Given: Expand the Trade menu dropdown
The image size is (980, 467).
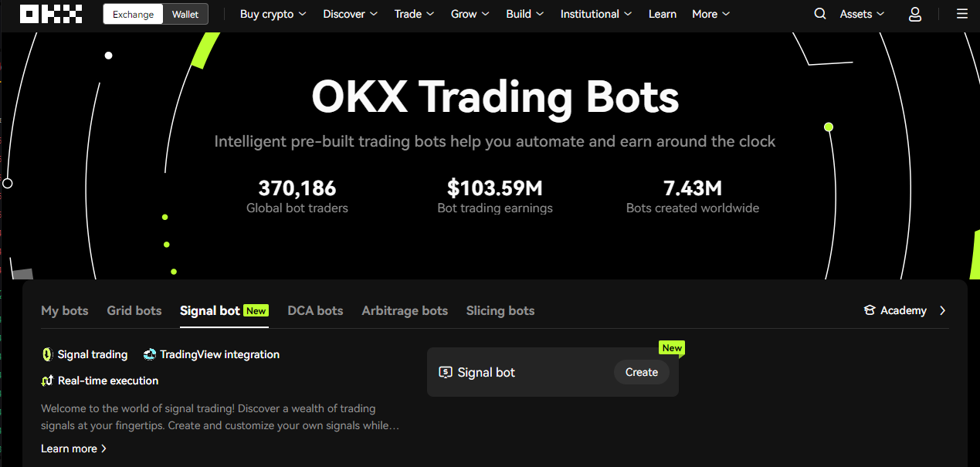Looking at the screenshot, I should pos(414,14).
